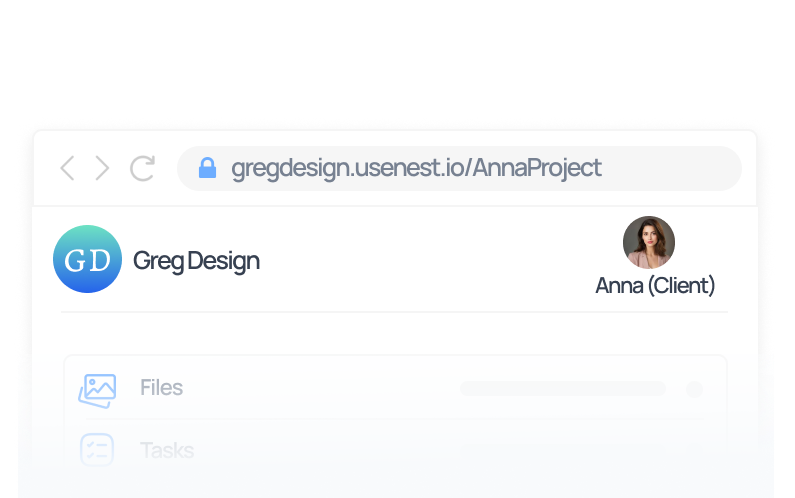Viewport: 795px width, 498px height.
Task: Click the status dot in Files row
Action: pyautogui.click(x=695, y=389)
